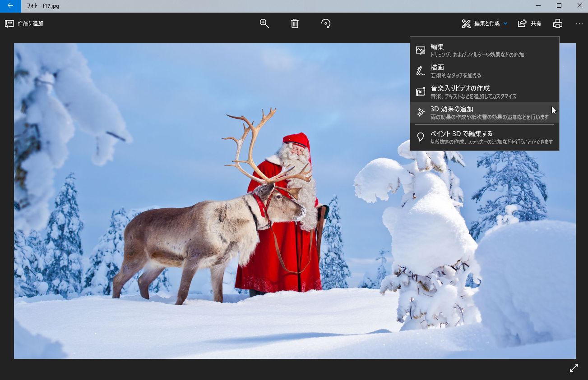Viewport: 588px width, 380px height.
Task: Click the 作品に追加 text button
Action: [x=30, y=23]
